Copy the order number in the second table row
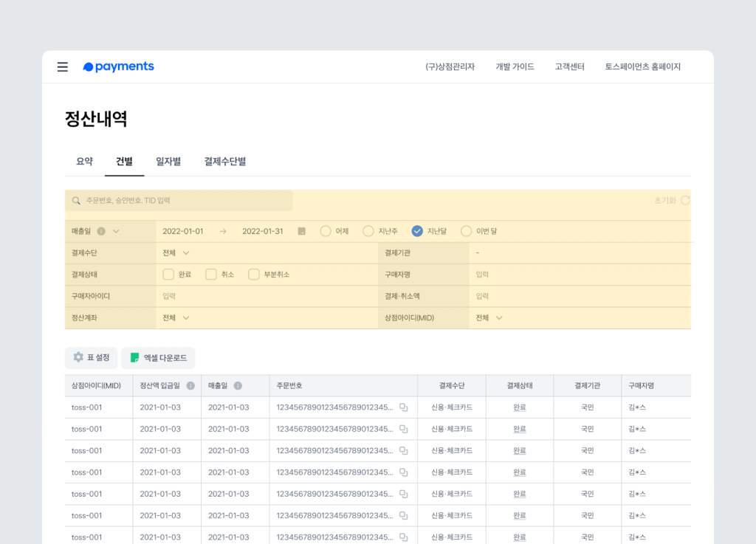 pyautogui.click(x=404, y=430)
